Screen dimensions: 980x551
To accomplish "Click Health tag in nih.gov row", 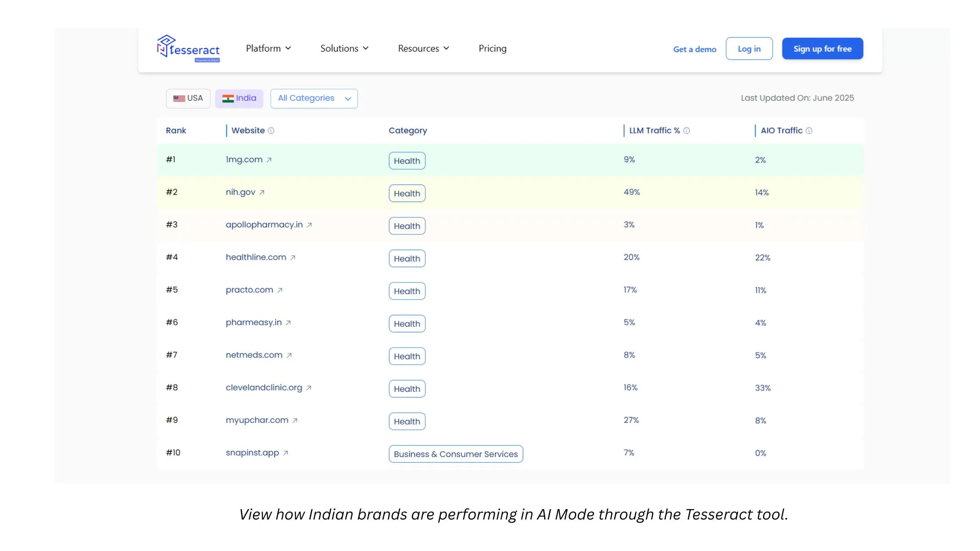I will click(x=407, y=193).
